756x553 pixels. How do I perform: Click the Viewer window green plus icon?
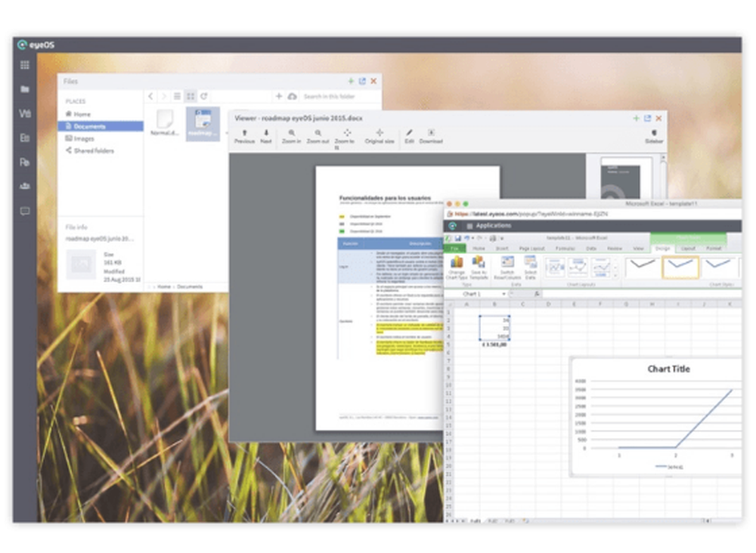(636, 118)
